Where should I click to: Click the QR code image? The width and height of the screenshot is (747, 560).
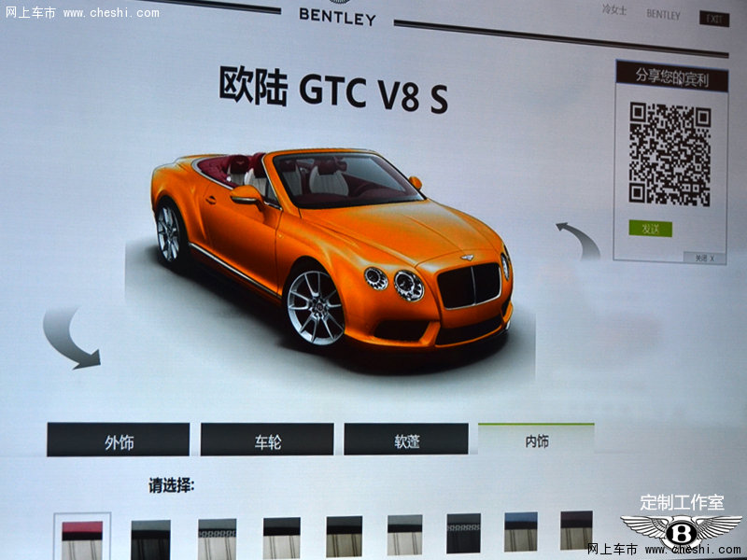coord(669,154)
